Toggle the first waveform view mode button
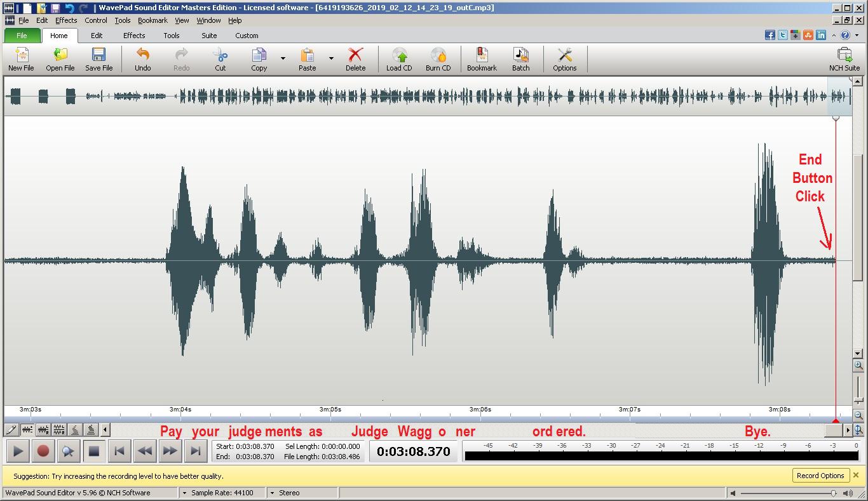The height and width of the screenshot is (501, 868). pos(11,430)
